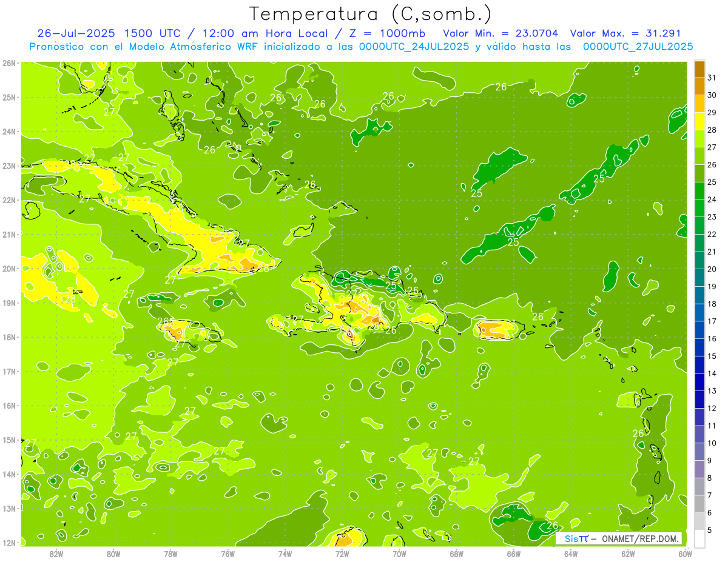Click the "12N" latitude axis label

(x=9, y=542)
